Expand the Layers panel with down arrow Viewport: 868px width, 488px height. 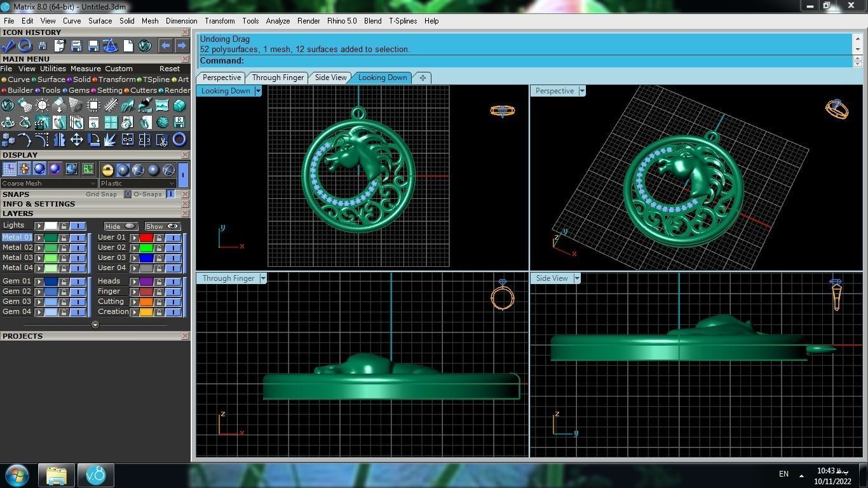pyautogui.click(x=95, y=325)
